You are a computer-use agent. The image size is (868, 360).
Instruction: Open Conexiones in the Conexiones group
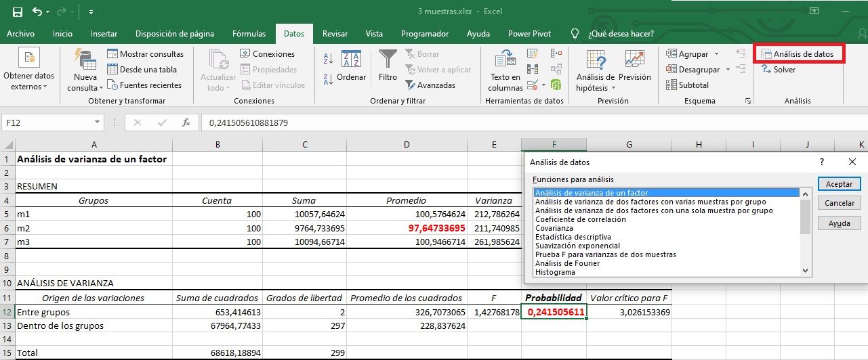click(267, 54)
